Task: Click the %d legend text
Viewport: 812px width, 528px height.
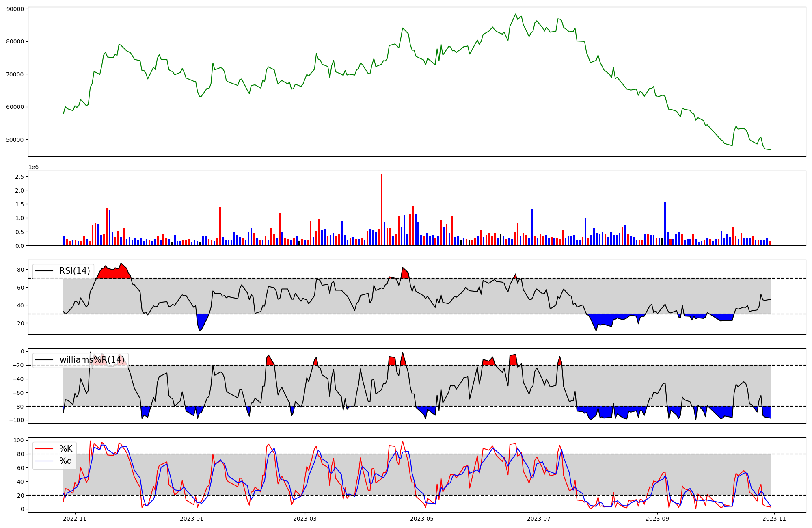Action: click(x=66, y=461)
